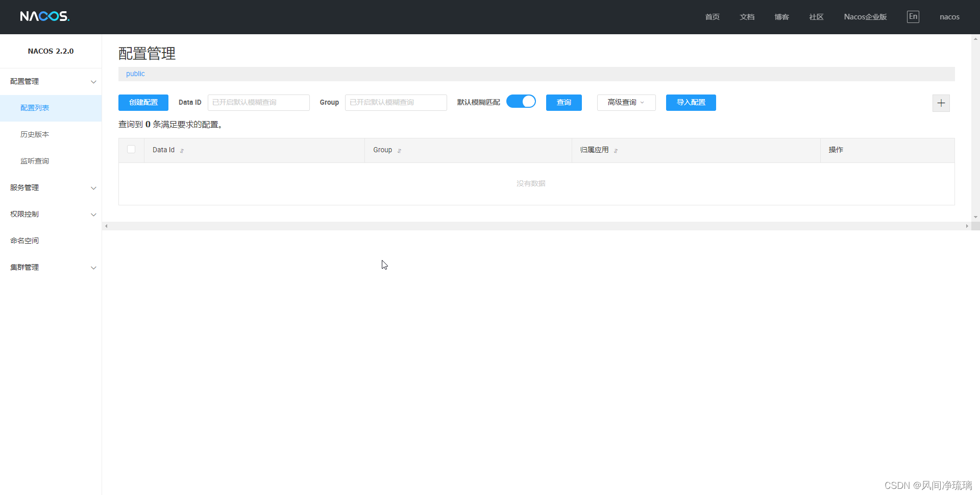Expand the 集群管理 sidebar section
The width and height of the screenshot is (980, 495).
(x=51, y=268)
